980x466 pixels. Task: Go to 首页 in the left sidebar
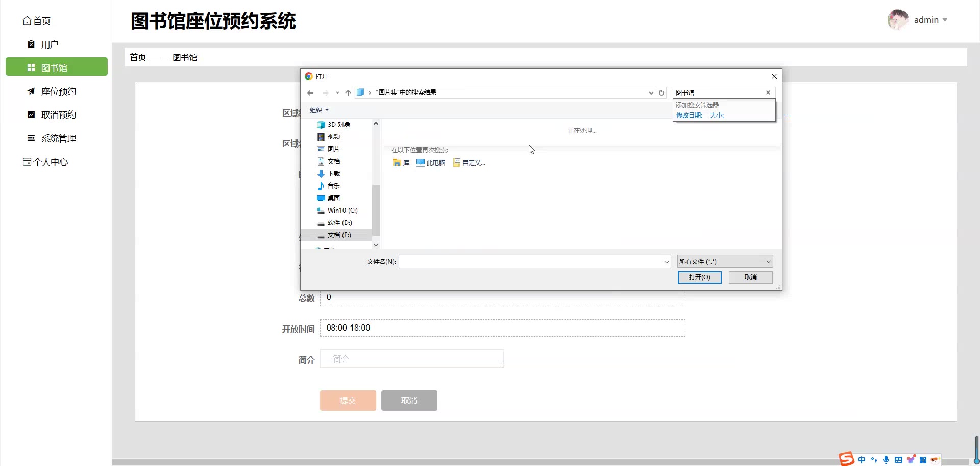coord(37,21)
